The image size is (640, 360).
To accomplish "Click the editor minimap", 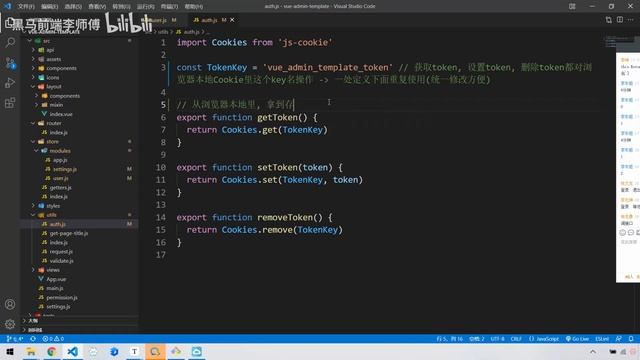I will [611, 41].
